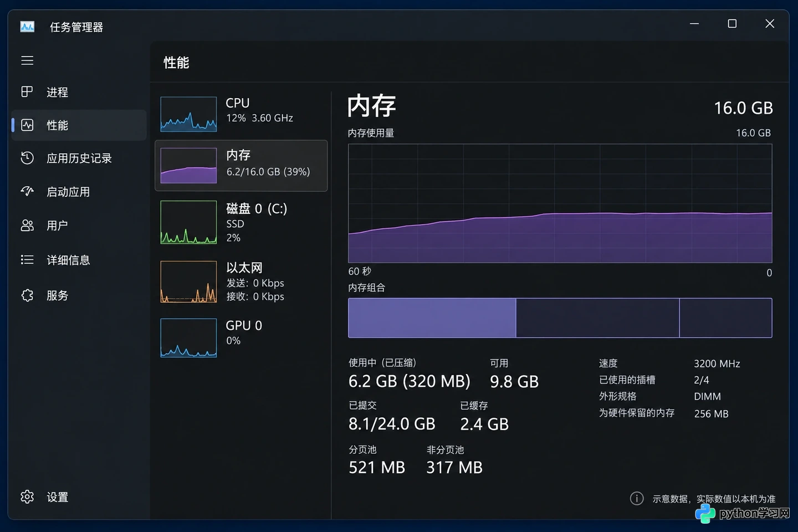Click the 6.2/16.0 GB (39%) memory value
Viewport: 798px width, 532px height.
click(x=268, y=172)
